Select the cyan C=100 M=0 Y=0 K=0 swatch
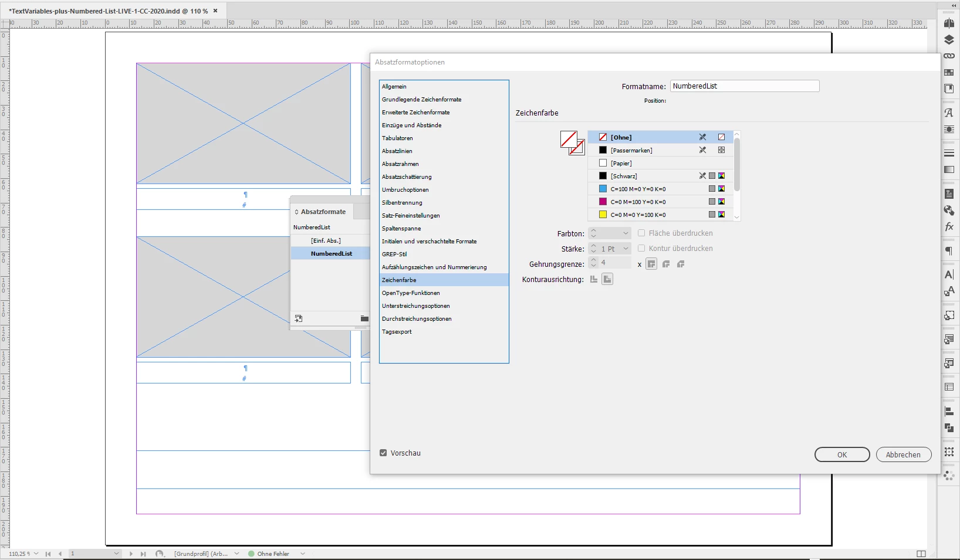 click(660, 189)
